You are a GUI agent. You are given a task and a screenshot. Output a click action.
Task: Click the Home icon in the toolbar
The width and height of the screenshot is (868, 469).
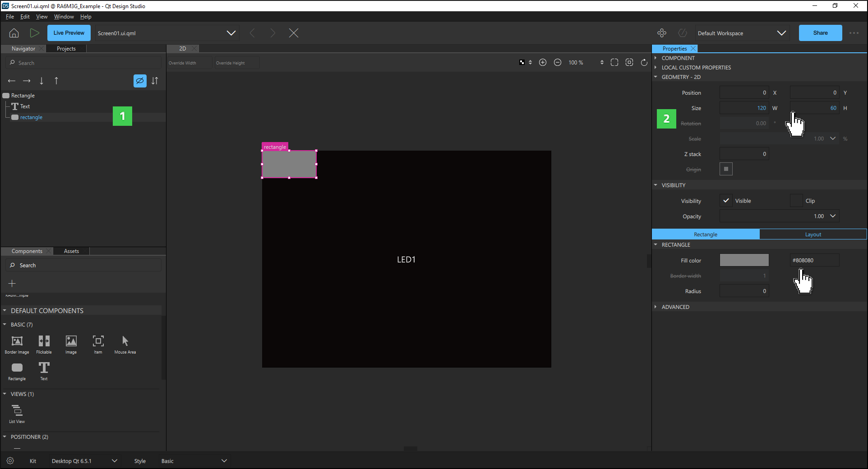coord(14,33)
